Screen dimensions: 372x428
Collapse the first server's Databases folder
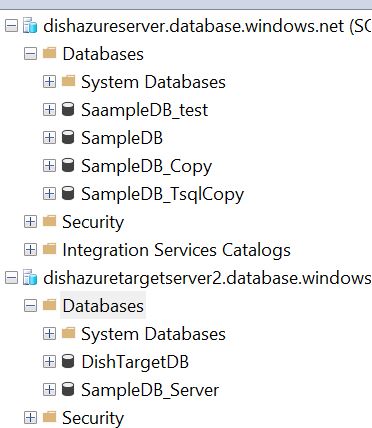click(x=30, y=54)
